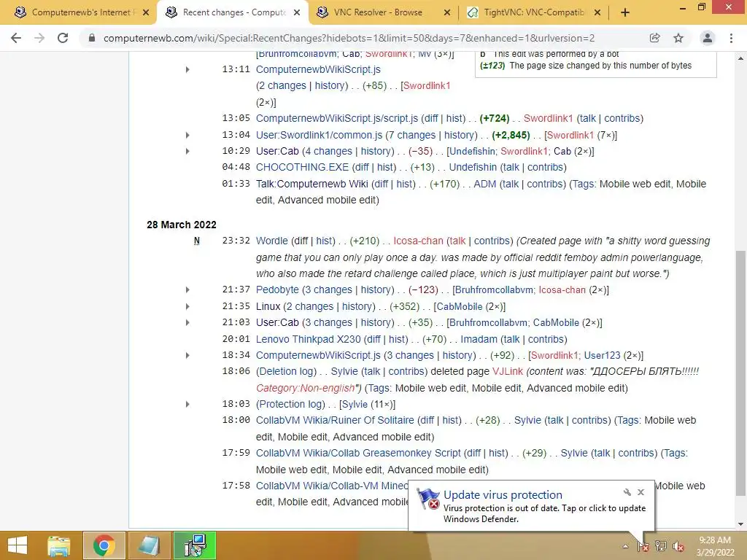Open a new tab with the plus button

tap(625, 13)
